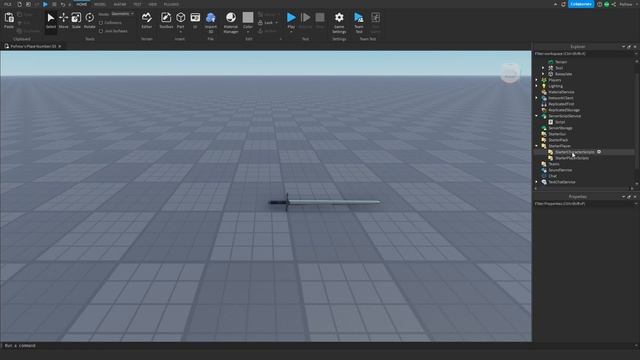Switch to the PLUGINS ribbon tab
Image resolution: width=640 pixels, height=360 pixels.
click(171, 4)
